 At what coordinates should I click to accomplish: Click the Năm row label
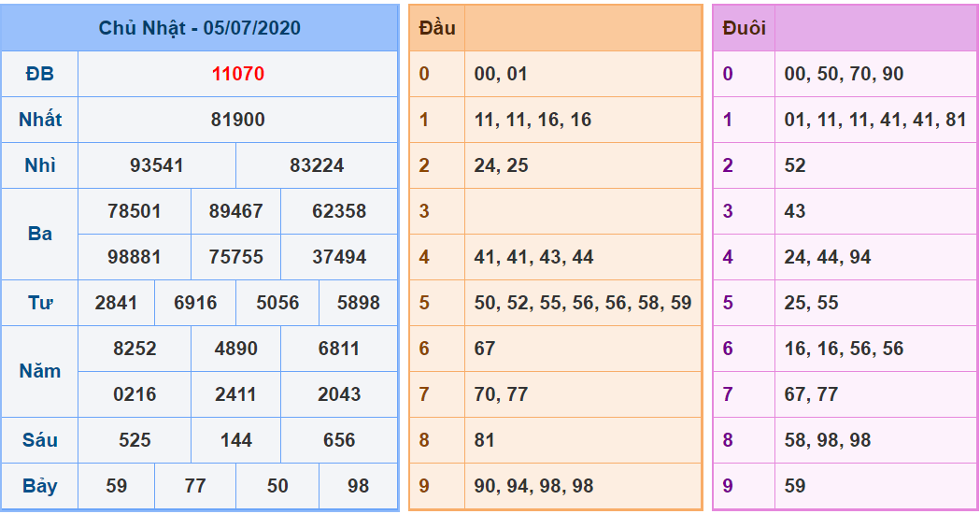(x=39, y=371)
